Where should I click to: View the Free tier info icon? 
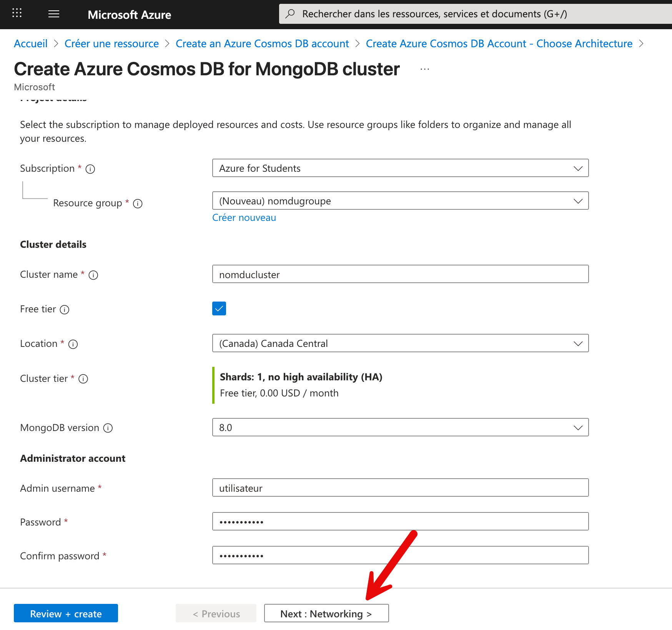[x=65, y=310]
